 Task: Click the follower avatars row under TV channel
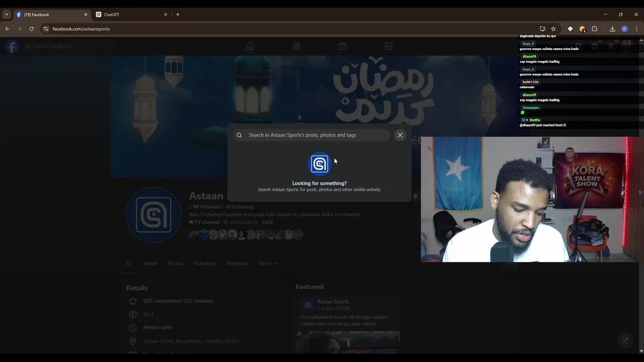[x=246, y=234]
